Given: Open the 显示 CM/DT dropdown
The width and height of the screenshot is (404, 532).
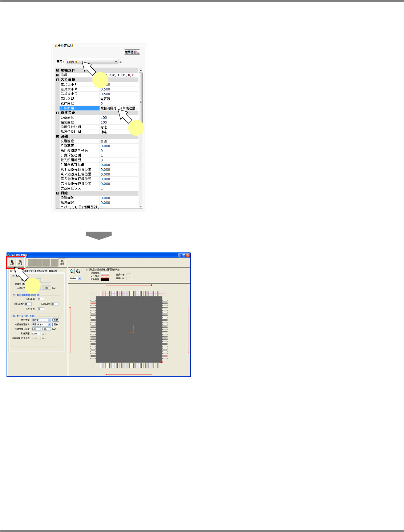Looking at the screenshot, I should [x=92, y=62].
